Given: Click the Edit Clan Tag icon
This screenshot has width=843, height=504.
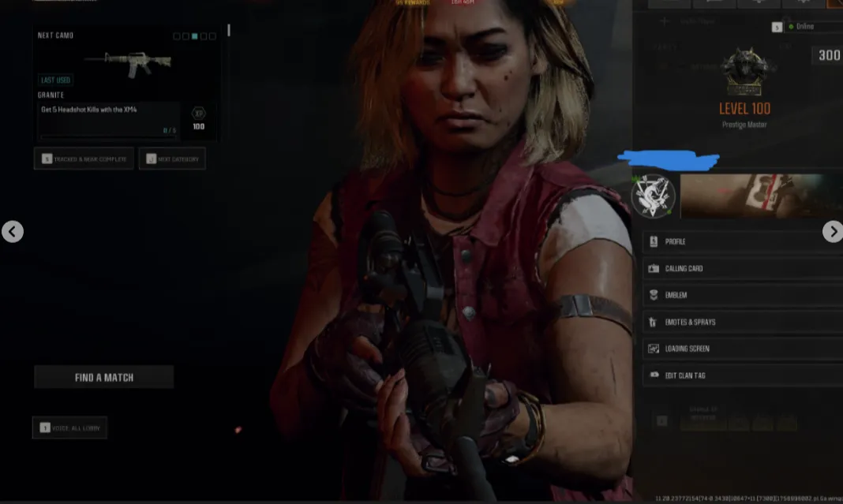Looking at the screenshot, I should pos(654,375).
